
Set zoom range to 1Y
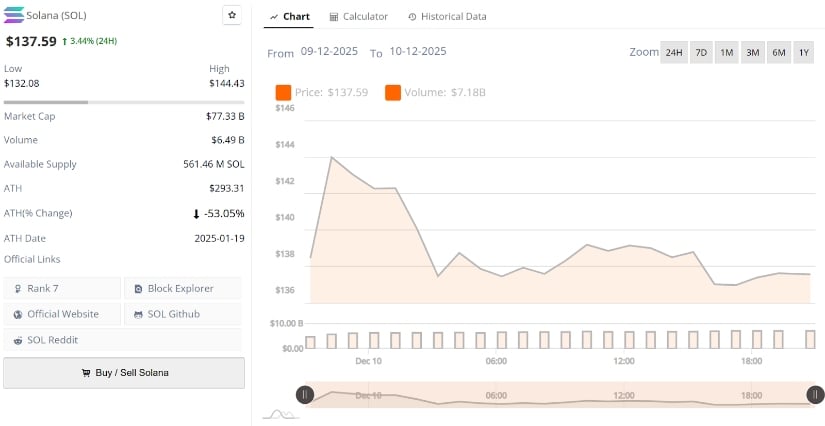click(803, 52)
